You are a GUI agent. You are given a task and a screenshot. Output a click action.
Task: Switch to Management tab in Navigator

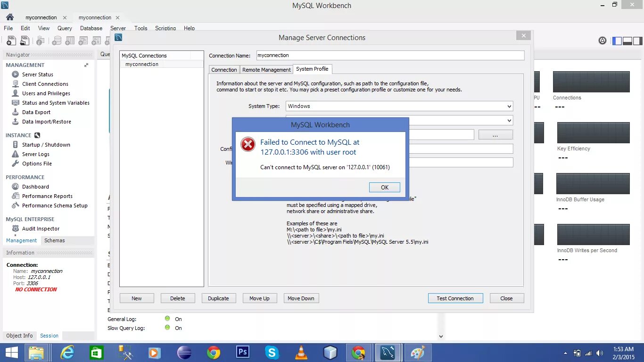click(x=21, y=240)
